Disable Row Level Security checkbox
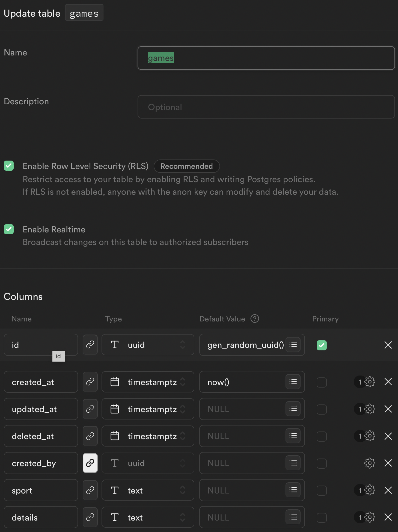Screen dimensions: 398x532 click(x=9, y=166)
